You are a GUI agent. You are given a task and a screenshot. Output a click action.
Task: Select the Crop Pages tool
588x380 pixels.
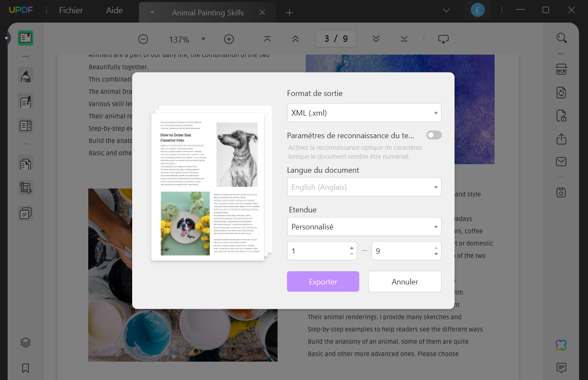tap(25, 188)
